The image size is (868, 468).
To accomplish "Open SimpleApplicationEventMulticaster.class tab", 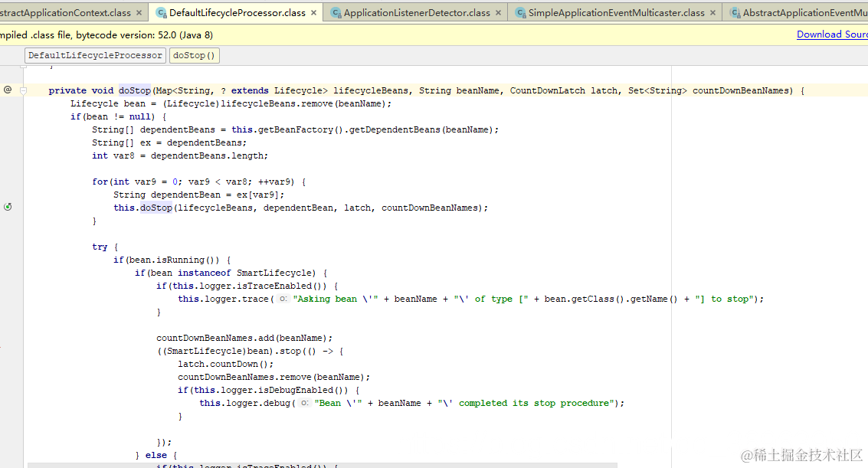I will (616, 13).
